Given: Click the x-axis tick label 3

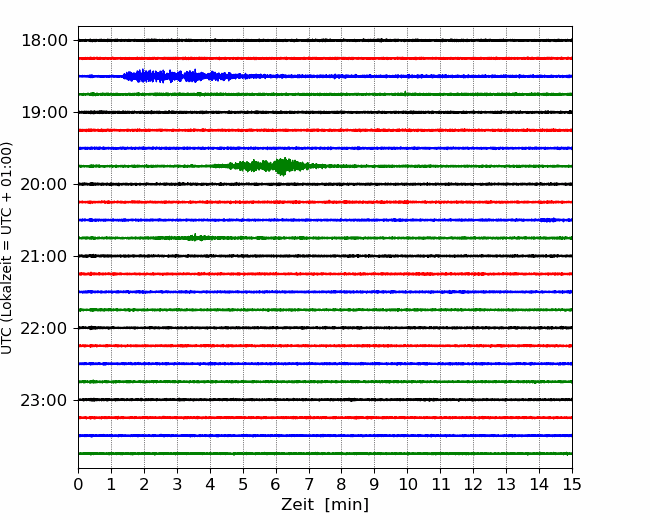Looking at the screenshot, I should click(177, 484).
